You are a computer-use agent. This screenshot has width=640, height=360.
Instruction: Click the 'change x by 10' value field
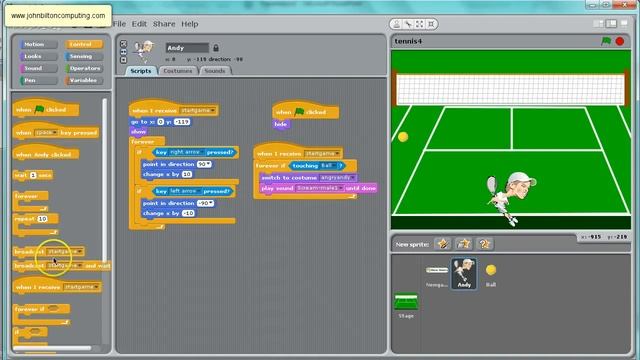tap(187, 174)
